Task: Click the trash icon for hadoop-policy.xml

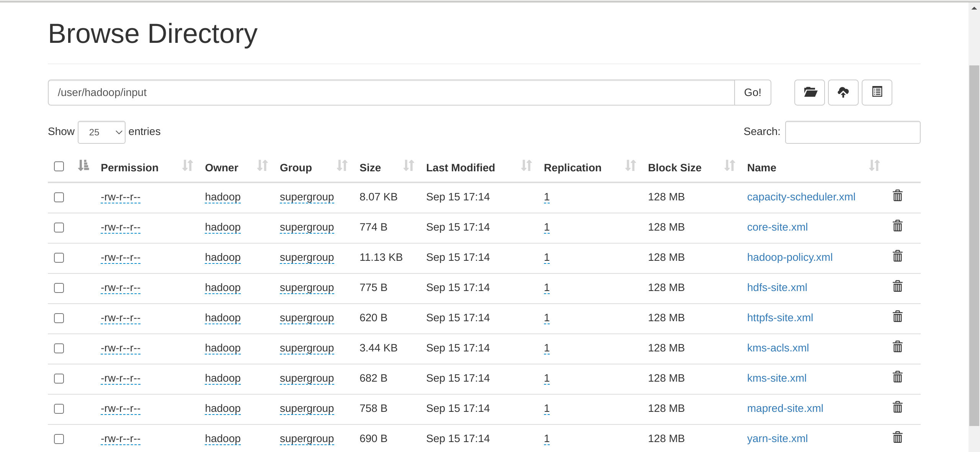Action: click(x=897, y=256)
